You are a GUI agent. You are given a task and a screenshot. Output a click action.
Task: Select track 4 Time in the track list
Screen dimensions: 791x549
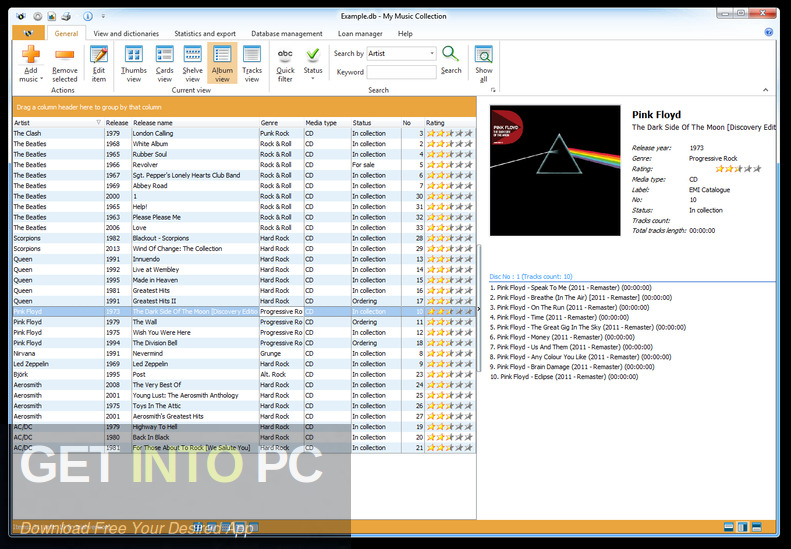coord(559,317)
